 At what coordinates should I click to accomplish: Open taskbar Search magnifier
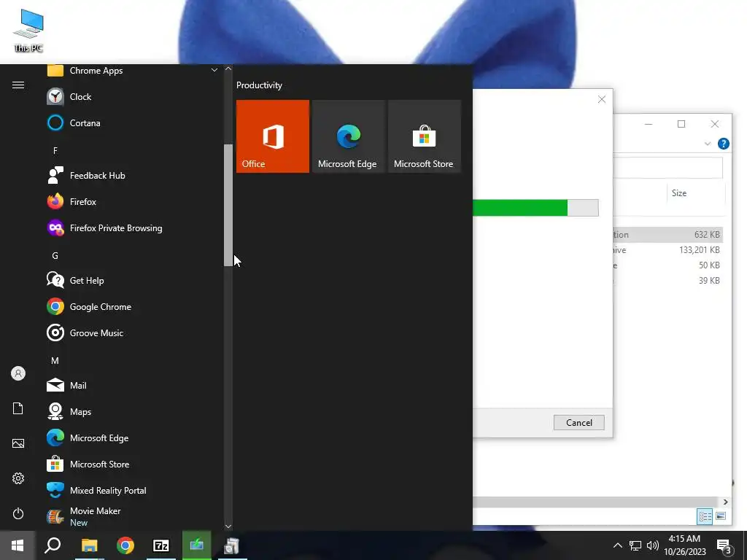(53, 545)
